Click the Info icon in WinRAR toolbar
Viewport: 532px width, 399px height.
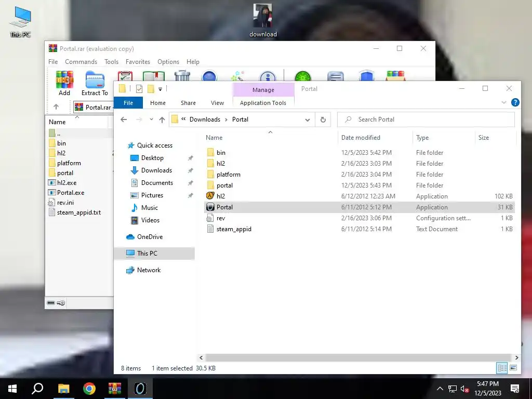(x=268, y=76)
